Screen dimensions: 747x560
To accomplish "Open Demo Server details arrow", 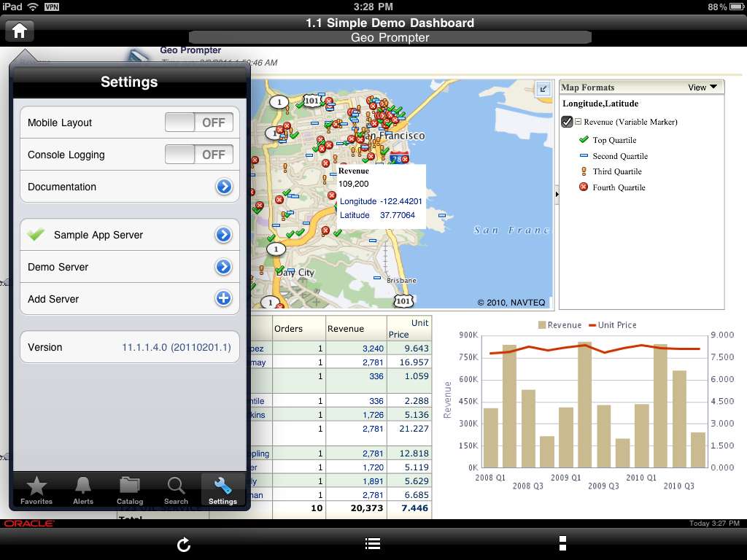I will (x=223, y=267).
